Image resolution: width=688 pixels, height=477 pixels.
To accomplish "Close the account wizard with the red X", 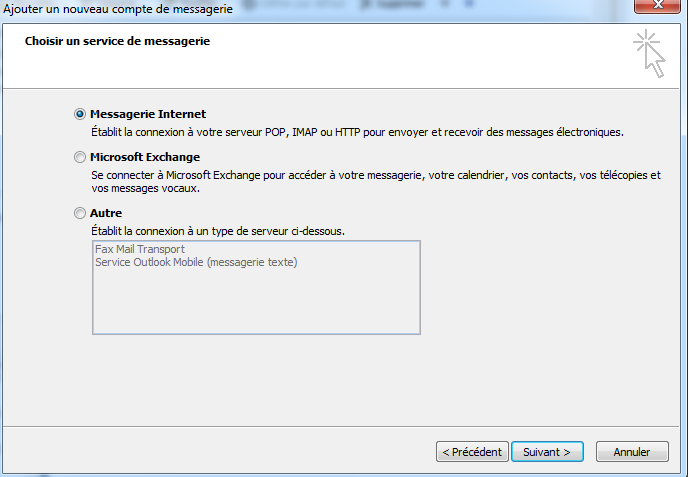I will point(657,6).
